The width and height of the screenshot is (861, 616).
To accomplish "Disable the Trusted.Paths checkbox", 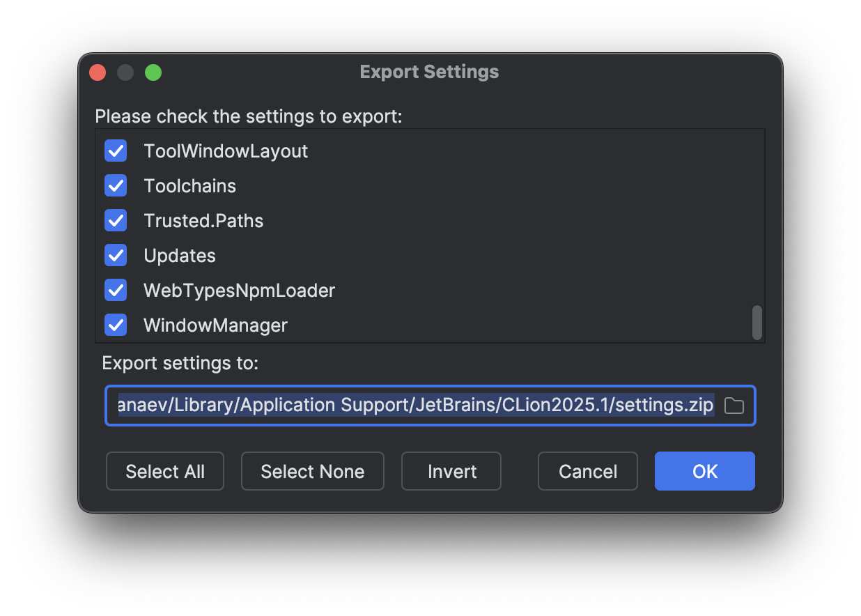I will [x=116, y=220].
